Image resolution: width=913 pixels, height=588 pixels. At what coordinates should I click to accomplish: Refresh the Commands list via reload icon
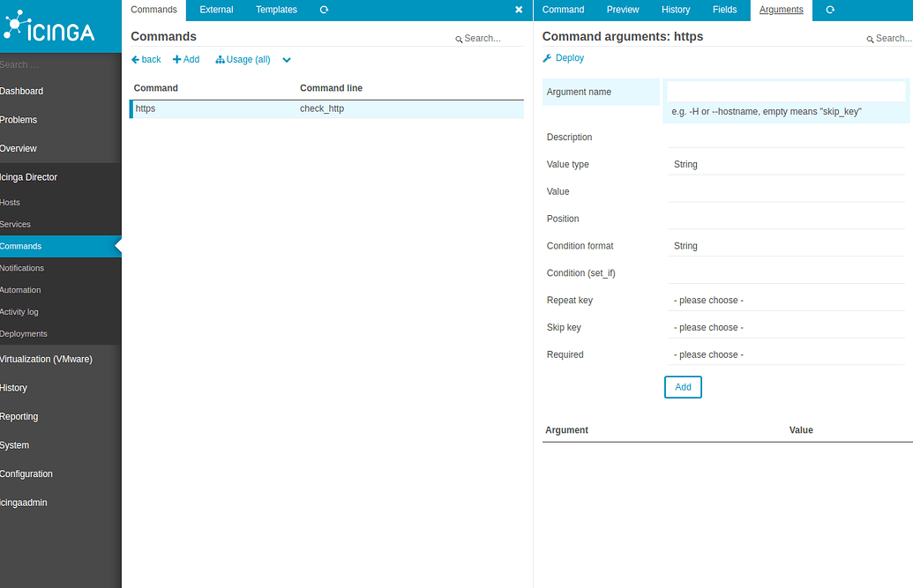[x=324, y=10]
